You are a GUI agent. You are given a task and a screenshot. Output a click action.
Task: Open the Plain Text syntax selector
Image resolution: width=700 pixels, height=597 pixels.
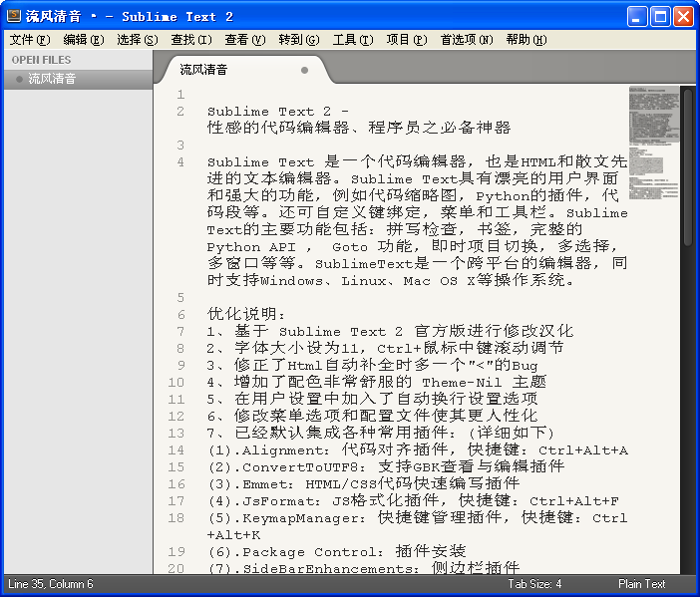pos(641,584)
